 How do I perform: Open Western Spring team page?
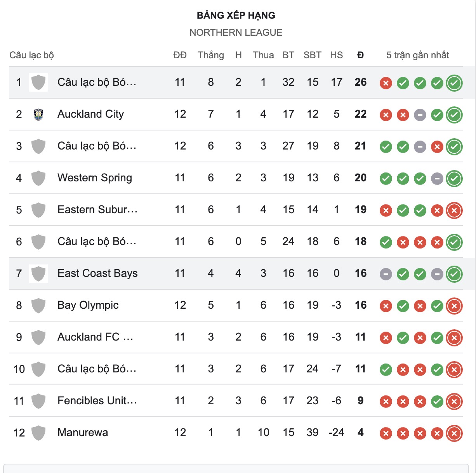click(x=95, y=178)
